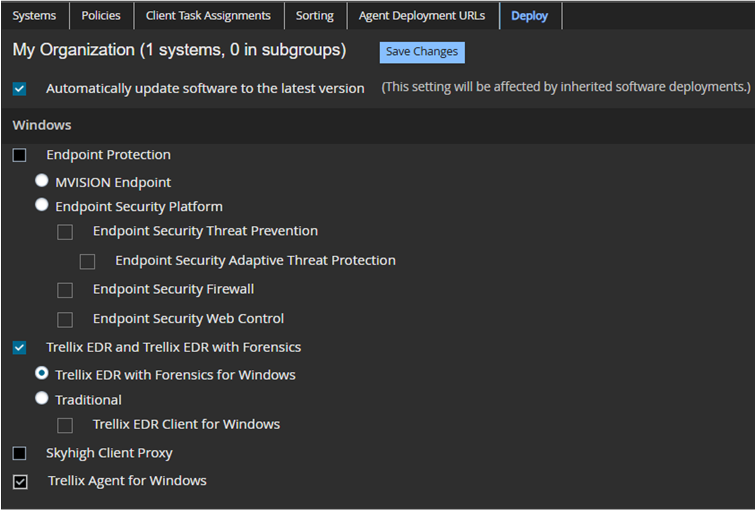The width and height of the screenshot is (756, 510).
Task: Click the Endpoint Protection label text
Action: coord(108,155)
